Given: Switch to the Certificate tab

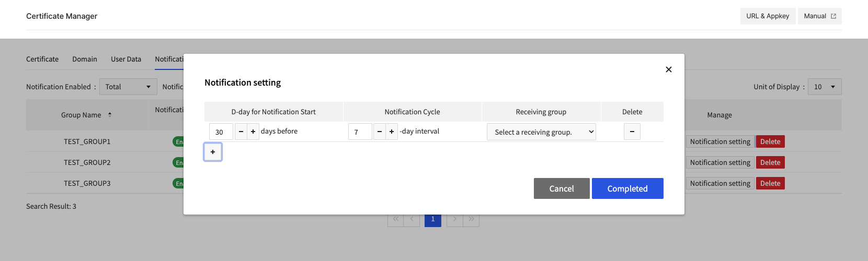Looking at the screenshot, I should (42, 59).
